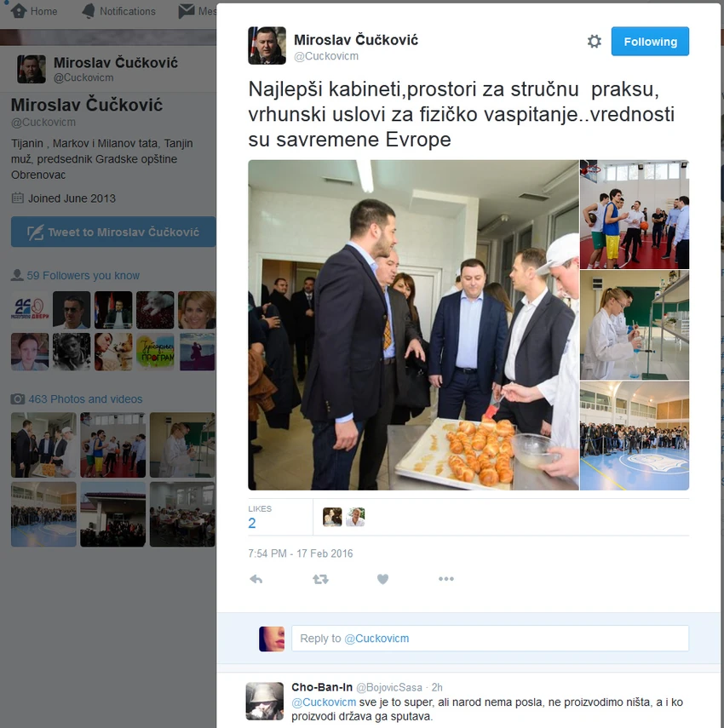Screen dimensions: 724x728
Task: Click the reply arrow icon under tweet
Action: tap(256, 579)
